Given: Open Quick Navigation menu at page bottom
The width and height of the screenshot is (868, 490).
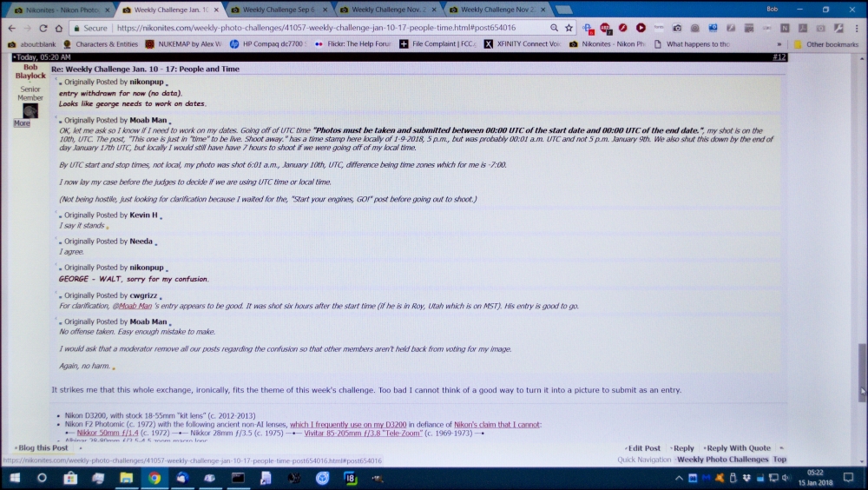Looking at the screenshot, I should click(x=644, y=460).
